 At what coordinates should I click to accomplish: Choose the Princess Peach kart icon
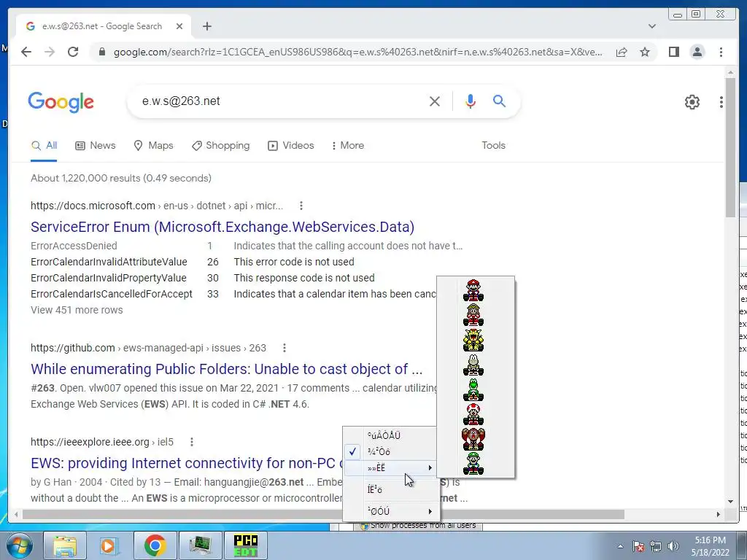click(473, 315)
